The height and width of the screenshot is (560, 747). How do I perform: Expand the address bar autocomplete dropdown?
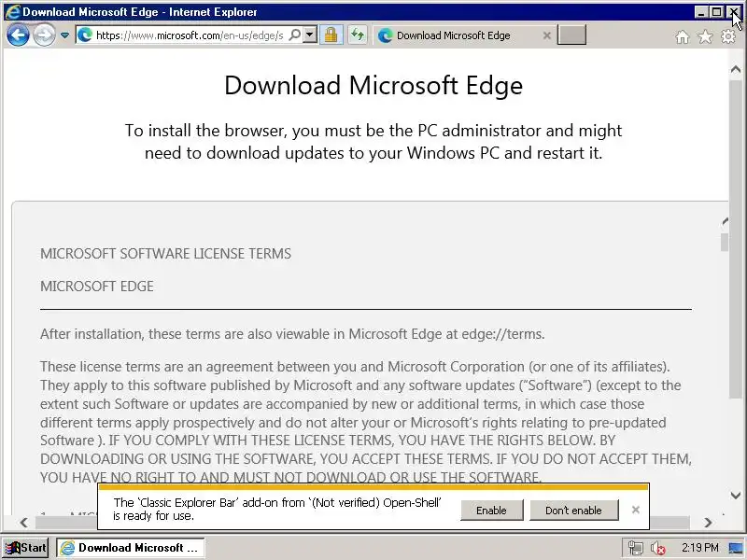pos(310,35)
